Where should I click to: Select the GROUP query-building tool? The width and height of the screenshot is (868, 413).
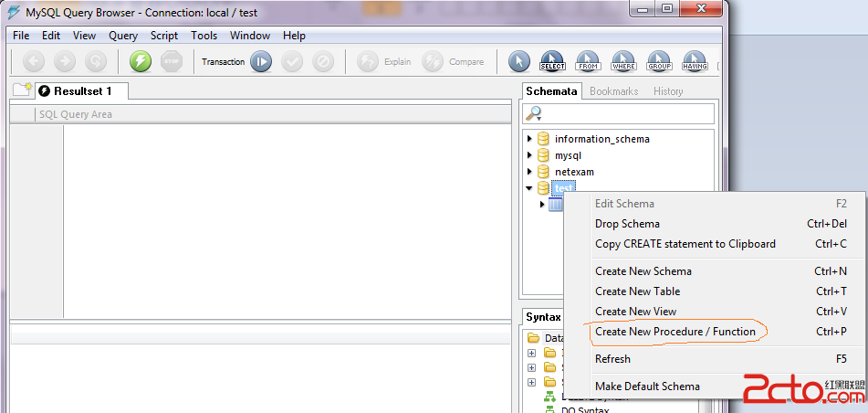659,61
